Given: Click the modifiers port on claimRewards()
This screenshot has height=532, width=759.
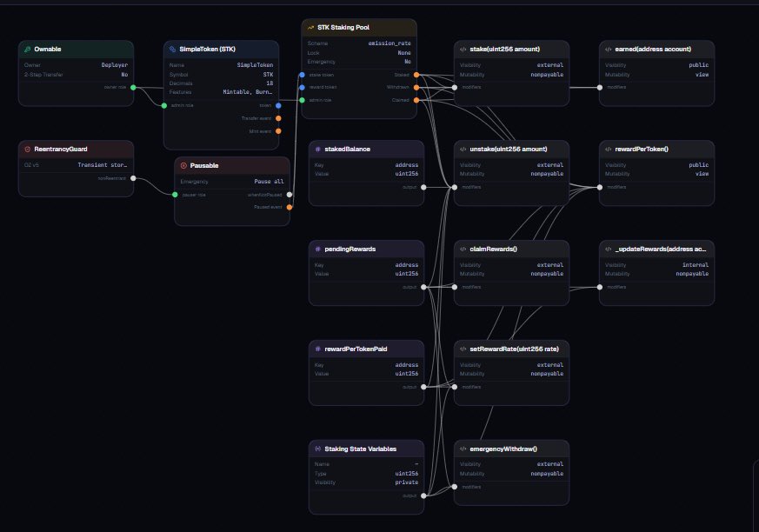Looking at the screenshot, I should tap(455, 287).
